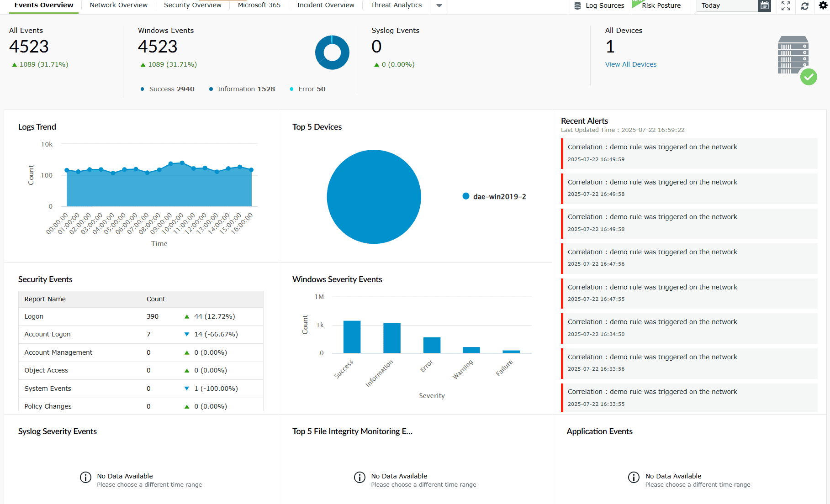
Task: Open the Log Sources panel
Action: coord(599,5)
